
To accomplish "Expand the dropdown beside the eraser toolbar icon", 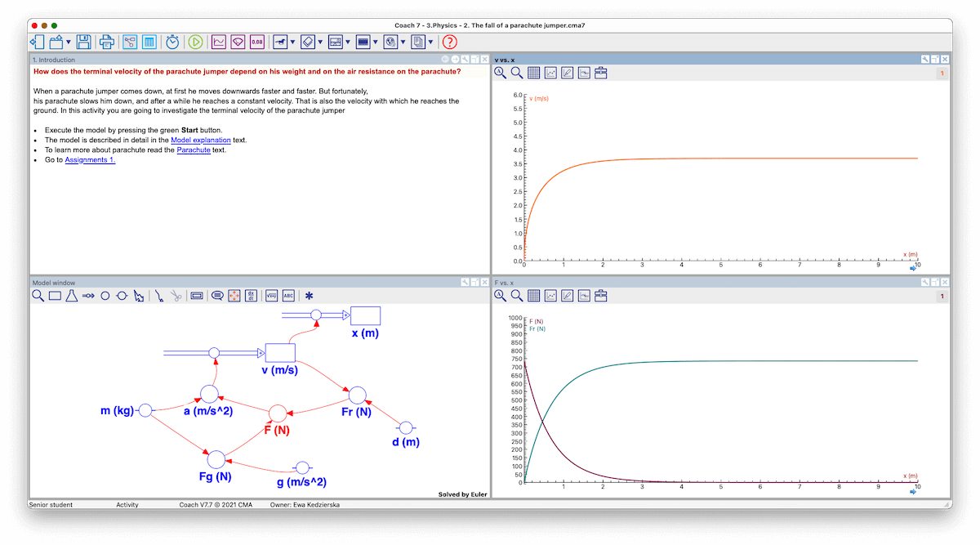I will coord(318,41).
